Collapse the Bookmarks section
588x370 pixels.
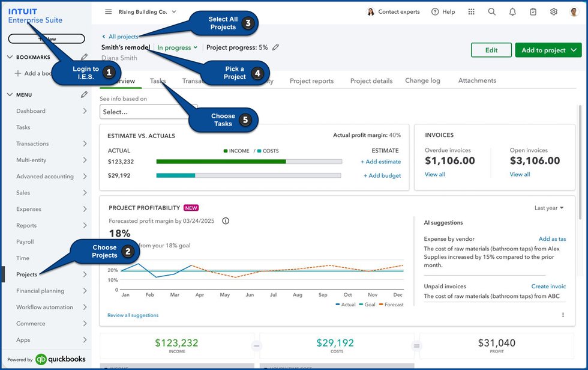(10, 57)
